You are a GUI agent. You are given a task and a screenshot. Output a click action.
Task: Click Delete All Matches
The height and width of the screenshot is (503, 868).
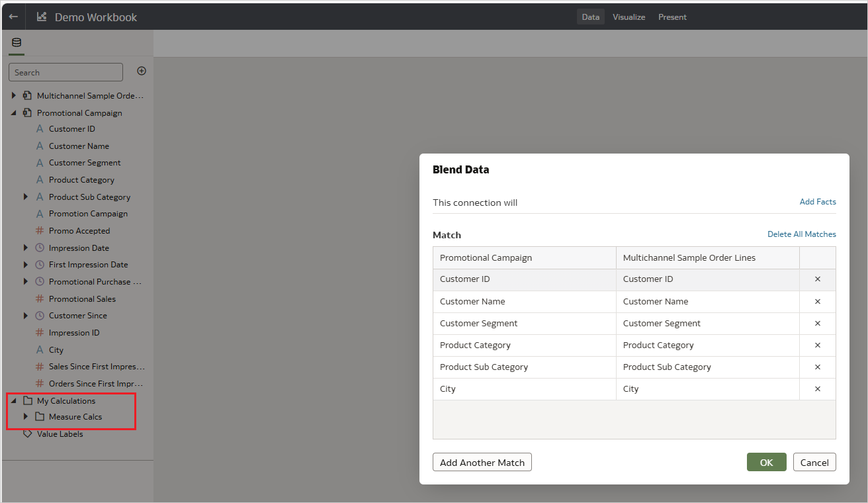[801, 234]
